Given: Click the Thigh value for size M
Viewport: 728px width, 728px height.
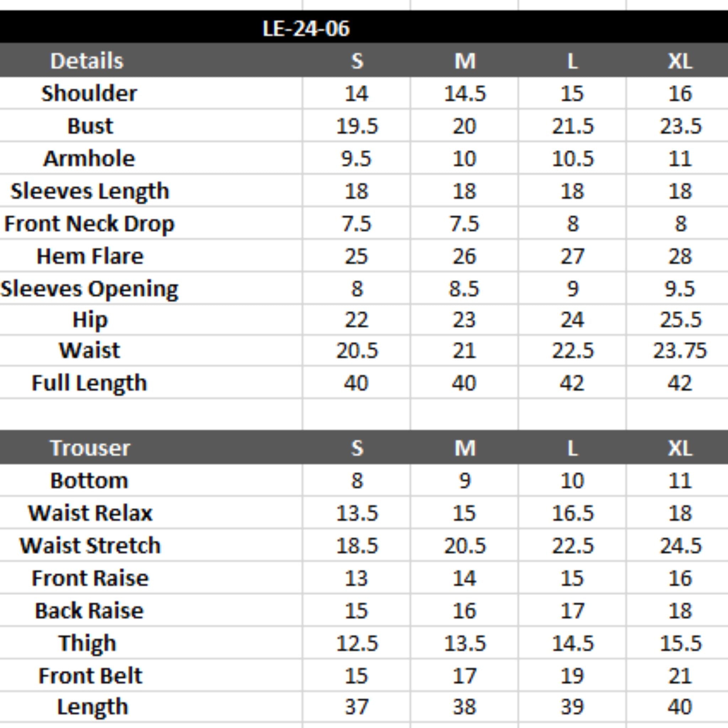Looking at the screenshot, I should 465,643.
